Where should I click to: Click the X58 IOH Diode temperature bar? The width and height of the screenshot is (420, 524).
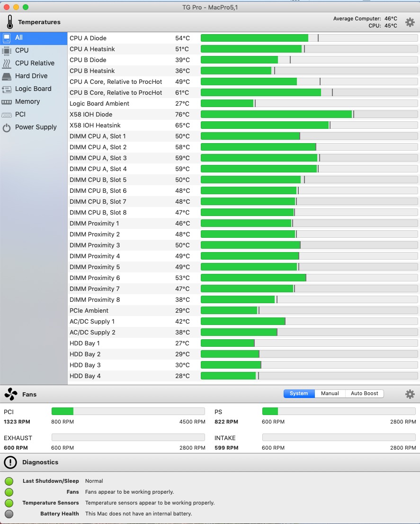(309, 114)
